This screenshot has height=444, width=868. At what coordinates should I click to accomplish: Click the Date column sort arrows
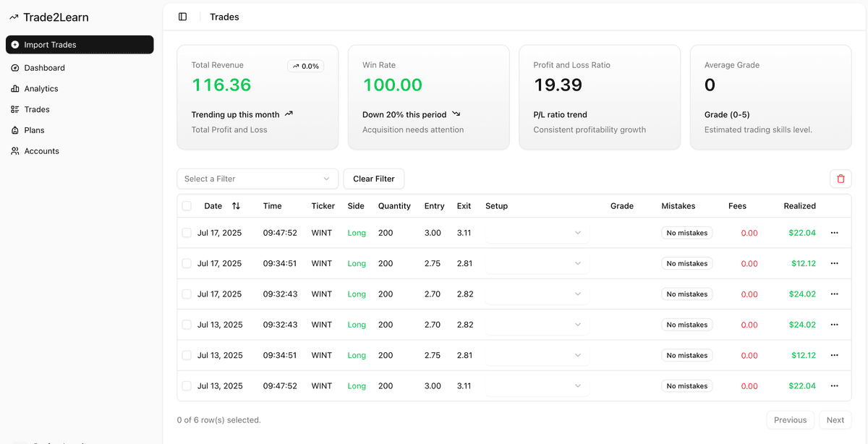click(236, 206)
